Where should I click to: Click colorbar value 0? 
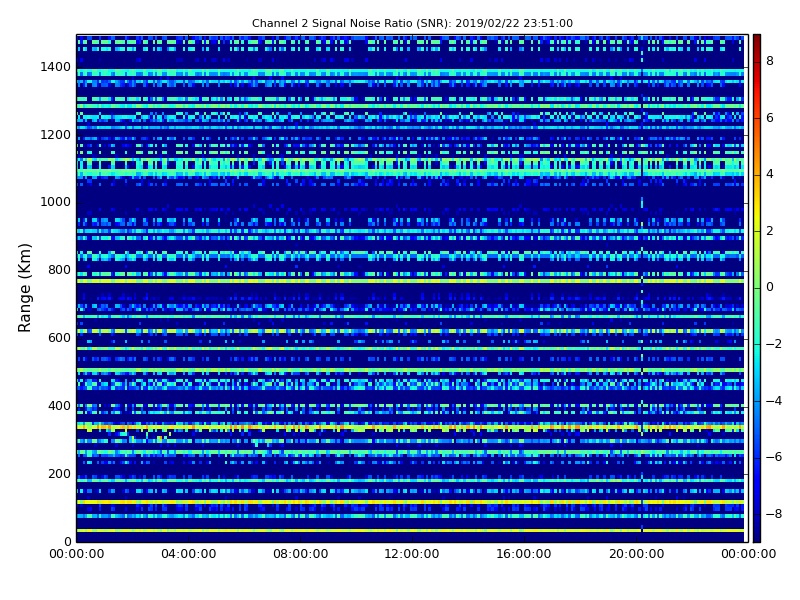click(770, 287)
